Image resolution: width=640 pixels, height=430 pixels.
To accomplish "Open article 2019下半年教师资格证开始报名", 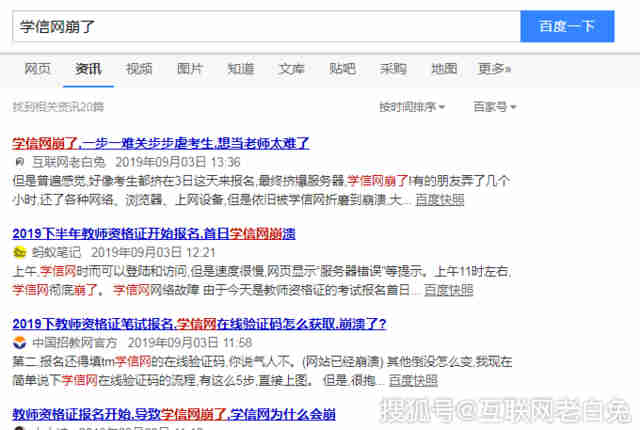I will click(154, 234).
